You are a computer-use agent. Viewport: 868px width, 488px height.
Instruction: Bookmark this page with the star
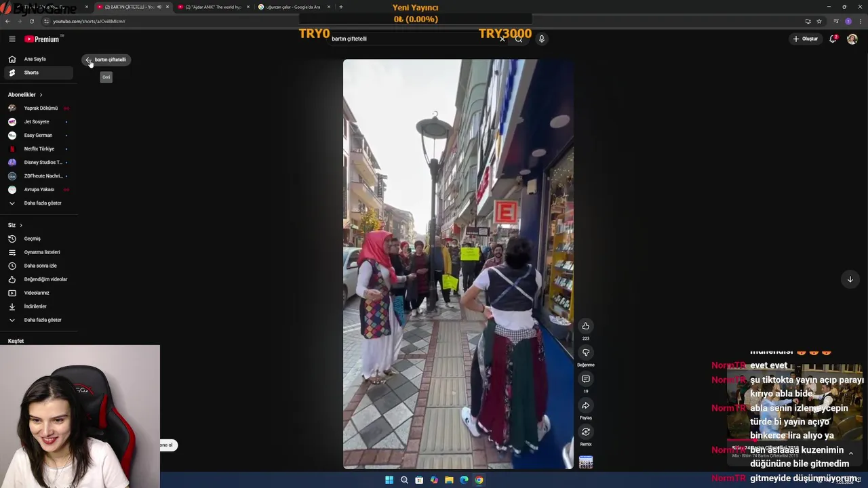(x=818, y=21)
